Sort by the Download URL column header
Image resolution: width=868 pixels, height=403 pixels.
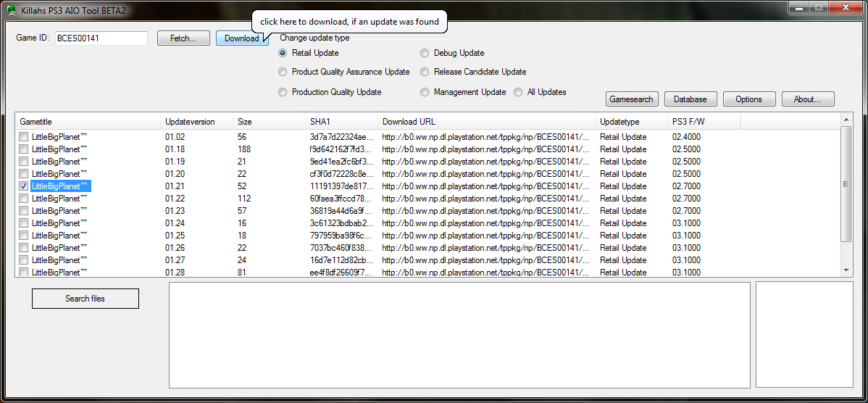(487, 121)
